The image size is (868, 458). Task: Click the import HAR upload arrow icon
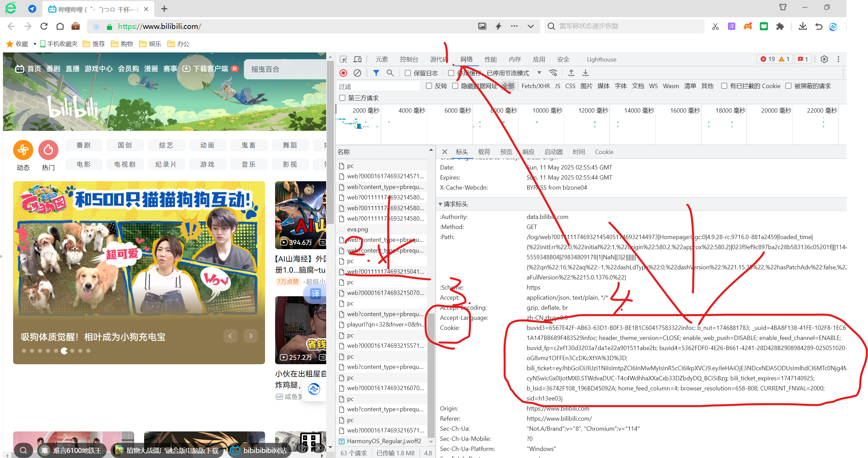point(571,73)
